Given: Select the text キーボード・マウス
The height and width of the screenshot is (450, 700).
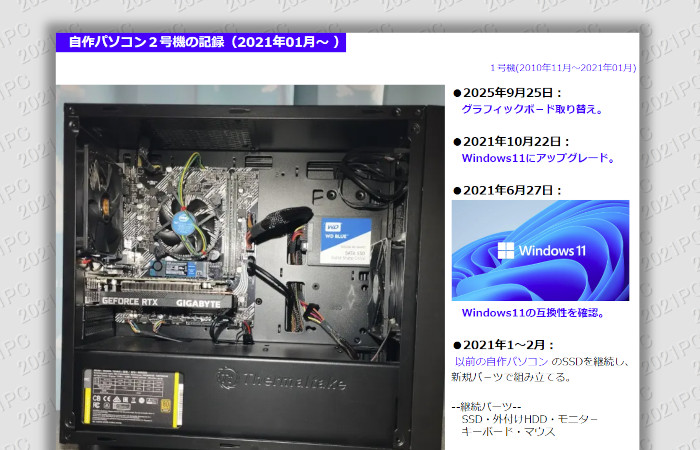Looking at the screenshot, I should [x=508, y=432].
